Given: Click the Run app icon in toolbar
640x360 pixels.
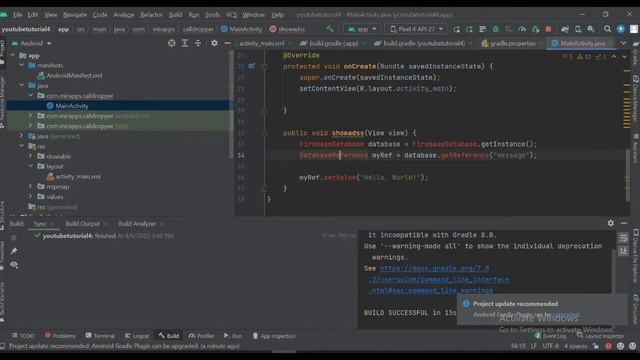Looking at the screenshot, I should click(x=456, y=29).
